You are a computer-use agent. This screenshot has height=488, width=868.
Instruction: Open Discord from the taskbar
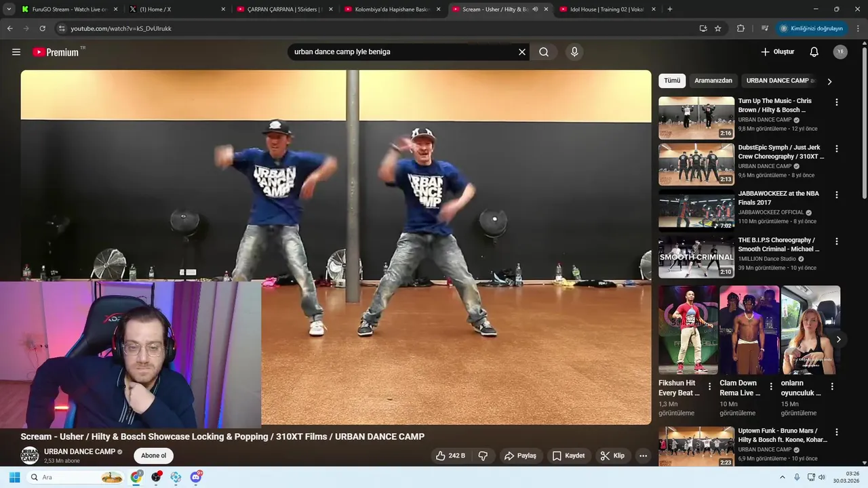(x=196, y=477)
